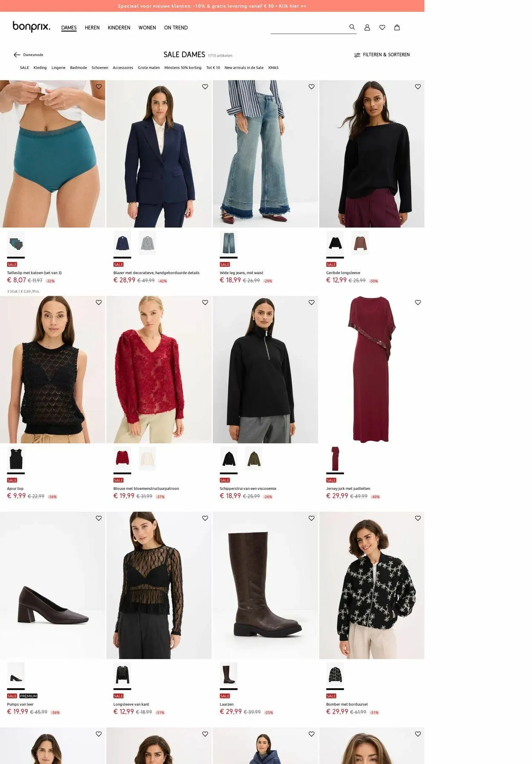This screenshot has width=532, height=764.
Task: Choose the brown longsleeve color swatch
Action: 360,243
